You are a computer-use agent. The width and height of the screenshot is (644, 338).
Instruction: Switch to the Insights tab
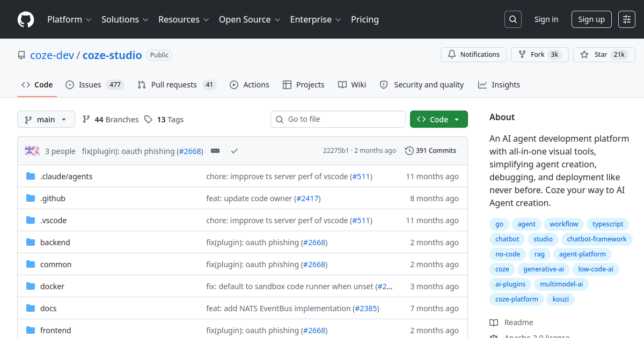click(499, 85)
